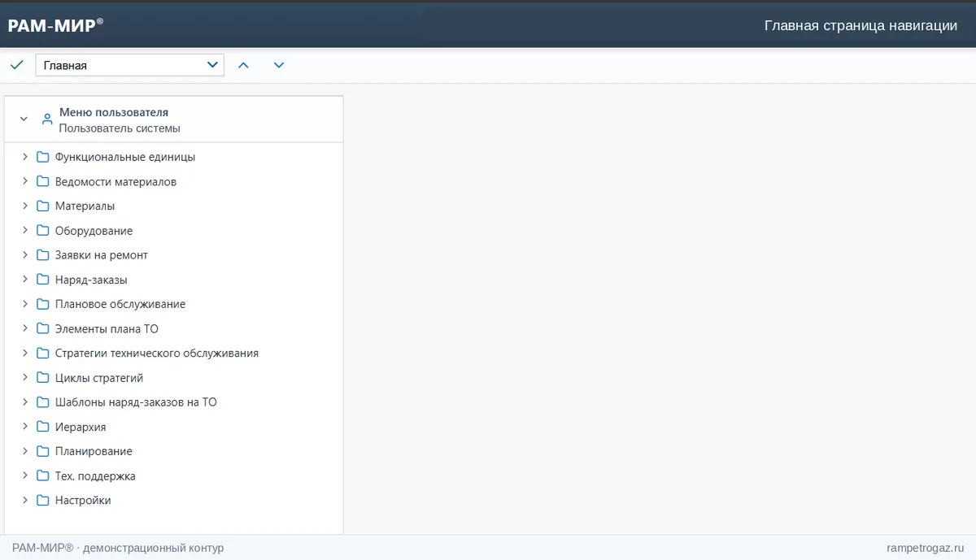Expand the Циклы стратегий chevron
976x560 pixels.
click(x=25, y=378)
